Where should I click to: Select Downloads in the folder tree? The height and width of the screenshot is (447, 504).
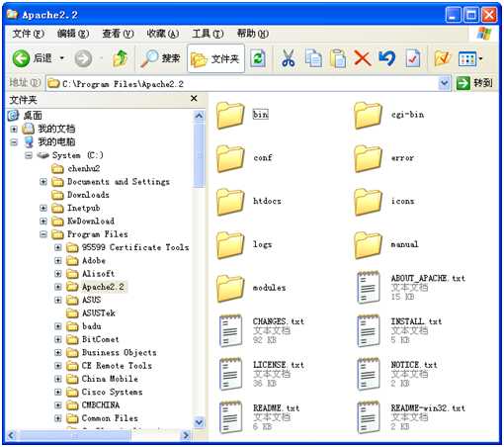tap(88, 195)
